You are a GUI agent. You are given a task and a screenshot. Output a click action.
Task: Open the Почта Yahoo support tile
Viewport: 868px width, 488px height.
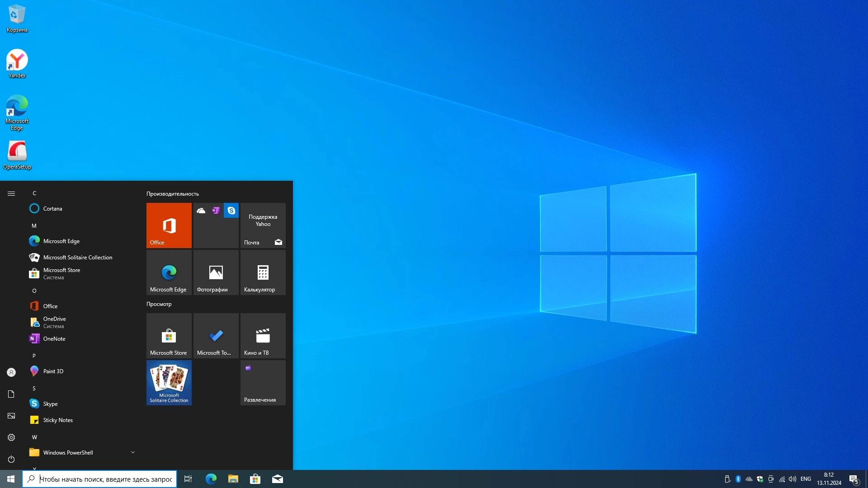(263, 225)
